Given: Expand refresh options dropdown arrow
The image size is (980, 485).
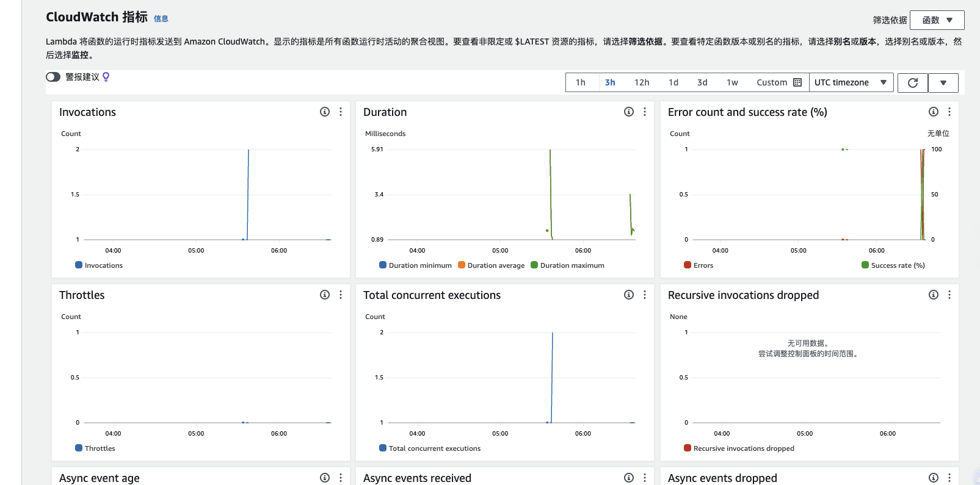Looking at the screenshot, I should point(943,82).
